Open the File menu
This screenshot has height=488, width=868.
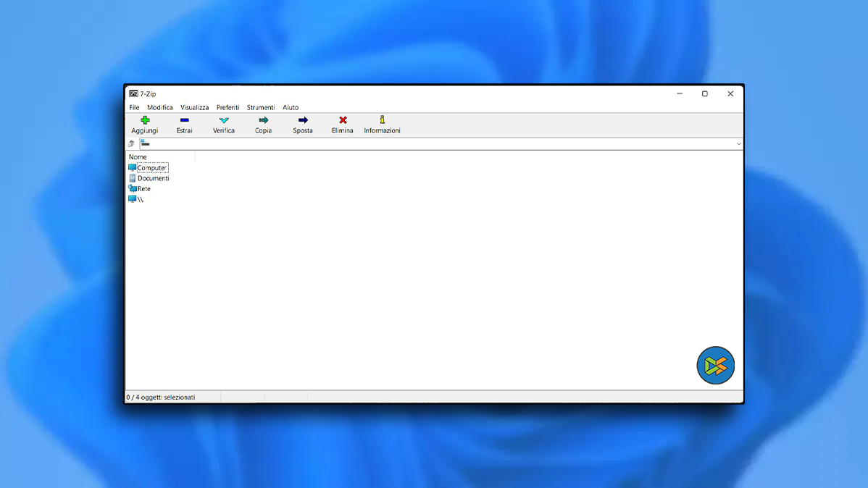pyautogui.click(x=134, y=107)
